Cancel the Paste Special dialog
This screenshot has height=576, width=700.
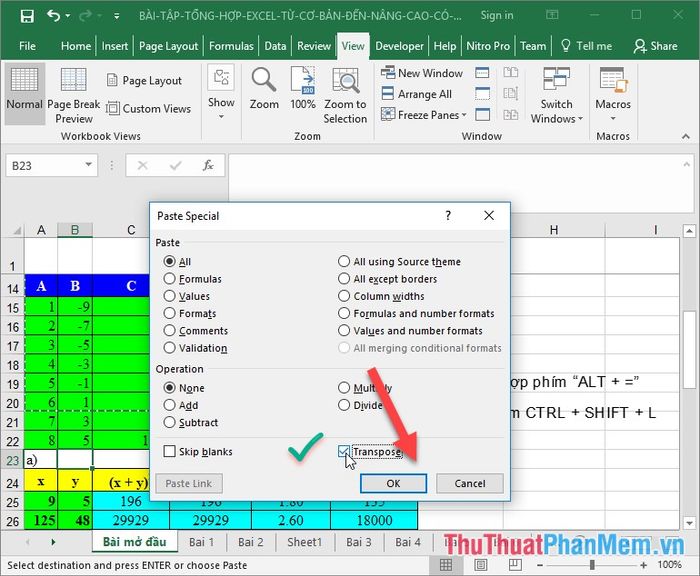pos(470,483)
